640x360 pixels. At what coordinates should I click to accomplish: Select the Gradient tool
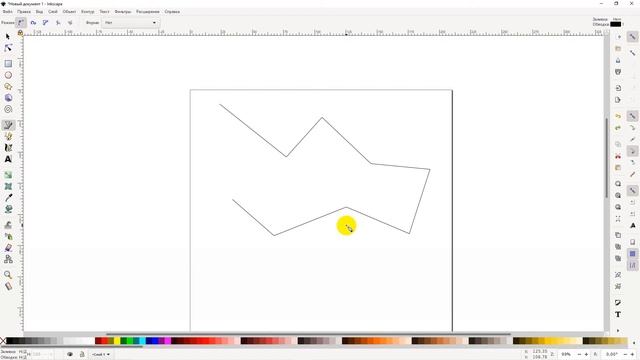tap(8, 175)
